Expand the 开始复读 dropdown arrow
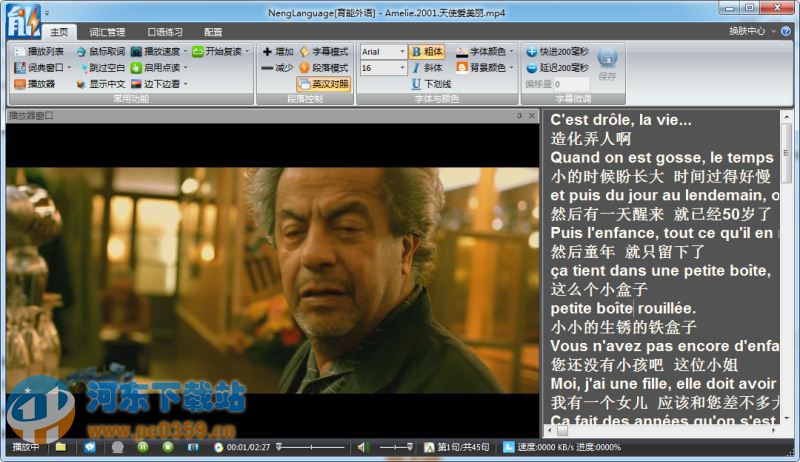The image size is (800, 462). tap(247, 52)
